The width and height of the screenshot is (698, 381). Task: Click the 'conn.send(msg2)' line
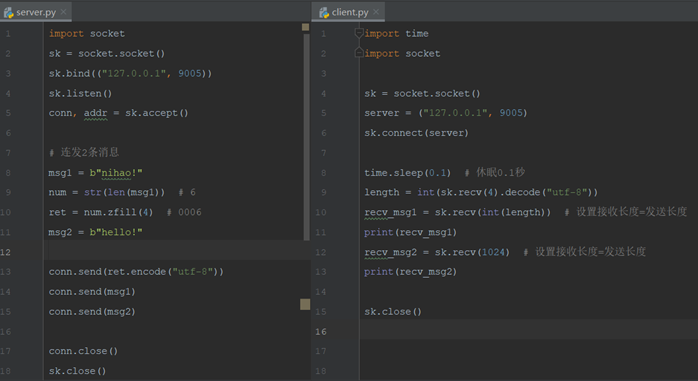click(92, 312)
